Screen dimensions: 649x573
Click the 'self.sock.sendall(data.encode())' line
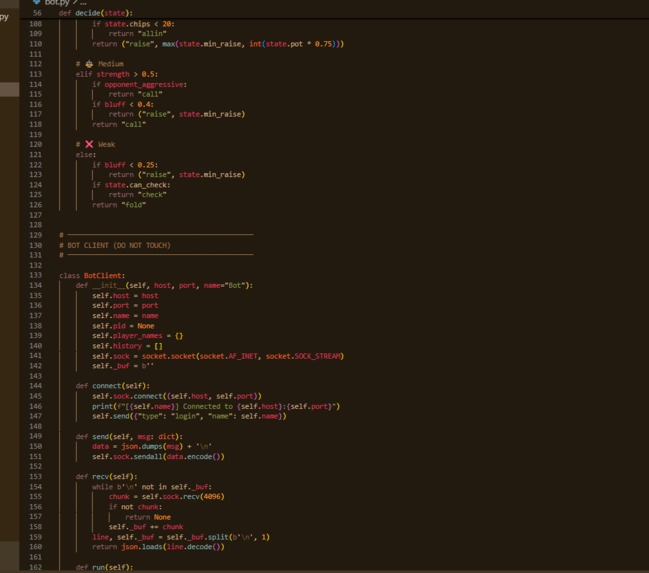pyautogui.click(x=158, y=457)
